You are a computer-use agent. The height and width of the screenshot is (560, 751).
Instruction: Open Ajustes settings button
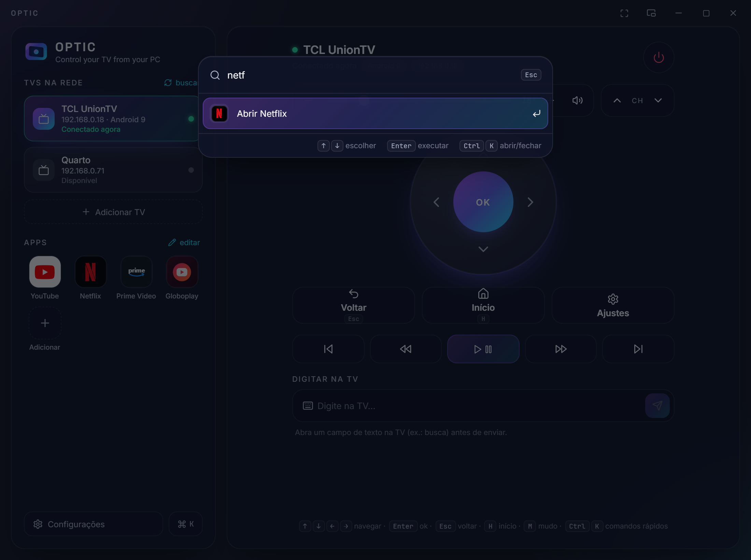[x=613, y=305]
